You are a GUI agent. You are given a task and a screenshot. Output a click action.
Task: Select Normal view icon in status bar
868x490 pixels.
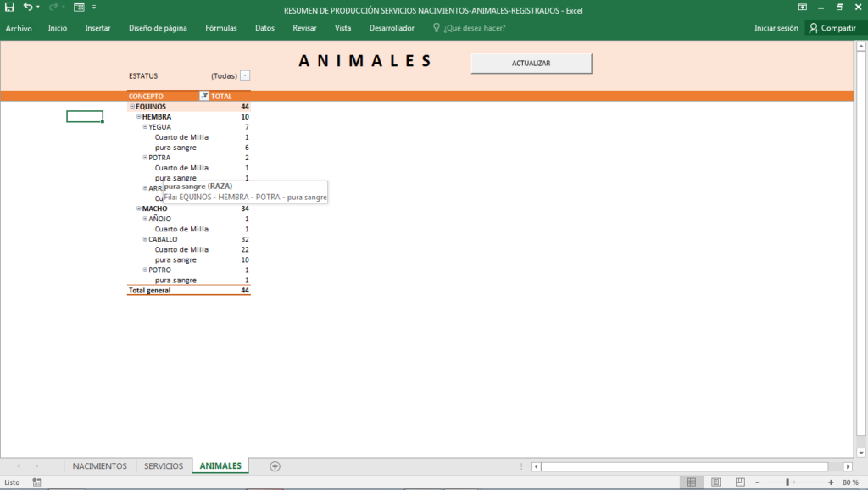pyautogui.click(x=692, y=482)
